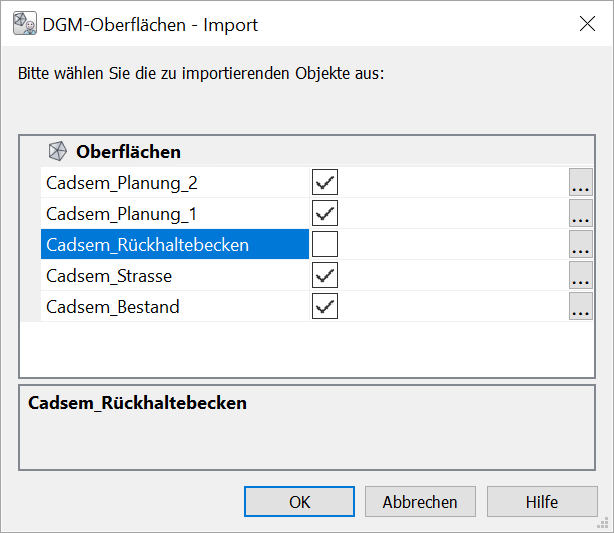Toggle the Cadsem_Strasse import checkbox
The width and height of the screenshot is (614, 533).
click(325, 276)
